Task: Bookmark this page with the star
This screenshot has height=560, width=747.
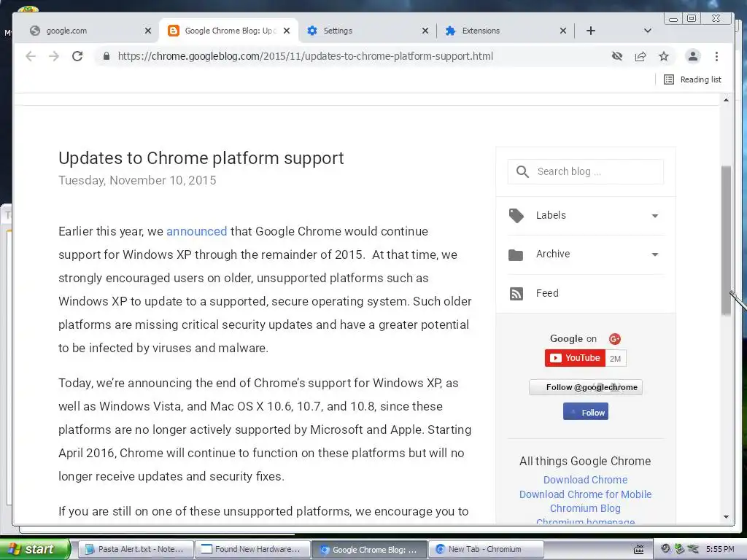Action: pos(664,56)
